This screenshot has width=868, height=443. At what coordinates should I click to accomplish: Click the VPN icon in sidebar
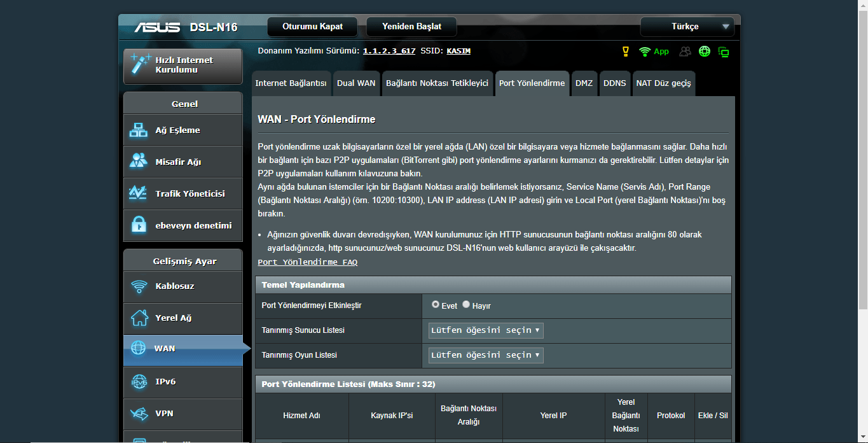point(139,414)
